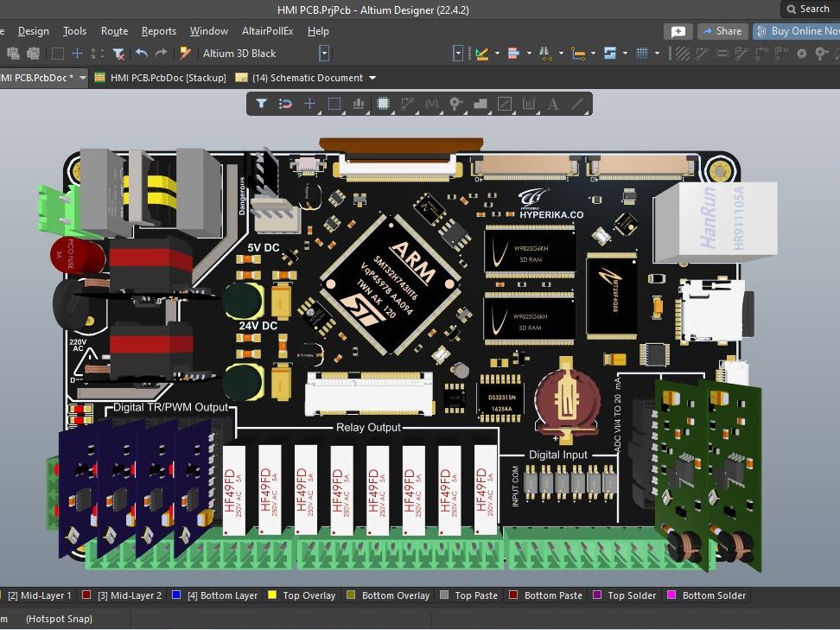This screenshot has width=840, height=630.
Task: Undo the last action with the arrow
Action: coord(142,53)
